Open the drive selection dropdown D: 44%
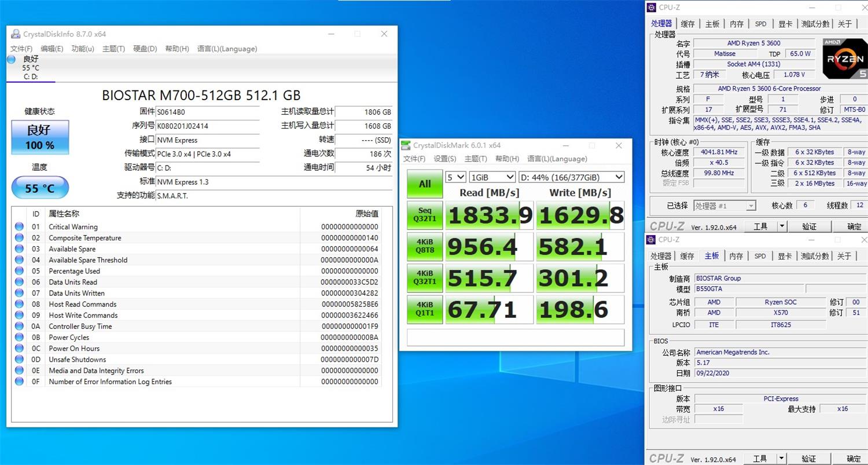Viewport: 868px width, 465px height. (571, 177)
